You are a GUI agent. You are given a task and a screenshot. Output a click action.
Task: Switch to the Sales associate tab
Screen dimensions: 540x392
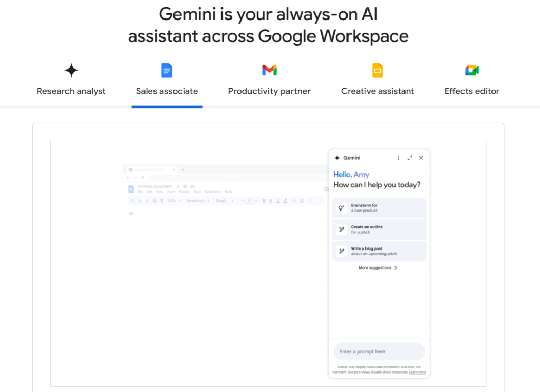[167, 91]
